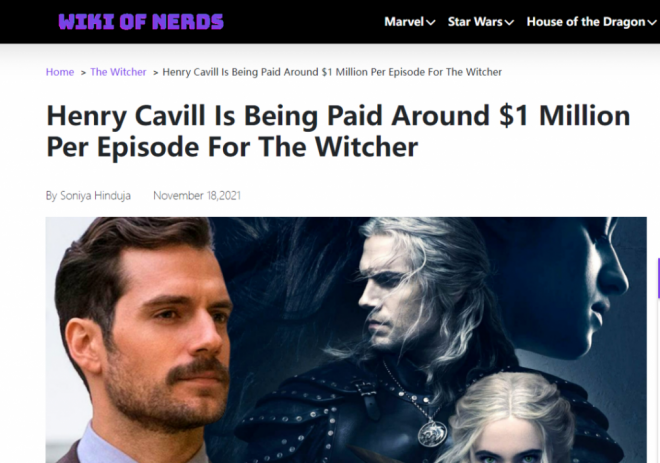Expand the Marvel dropdown chevron
Image resolution: width=660 pixels, height=463 pixels.
click(x=431, y=22)
